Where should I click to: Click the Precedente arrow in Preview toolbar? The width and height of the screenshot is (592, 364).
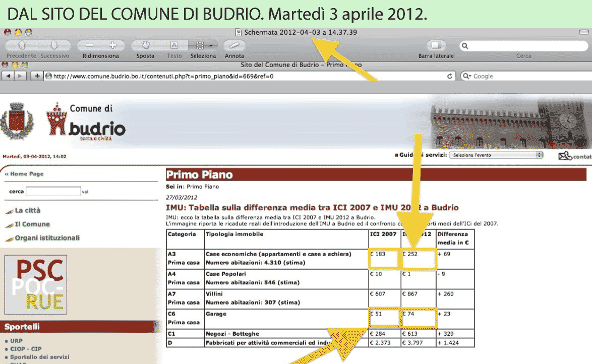[22, 45]
